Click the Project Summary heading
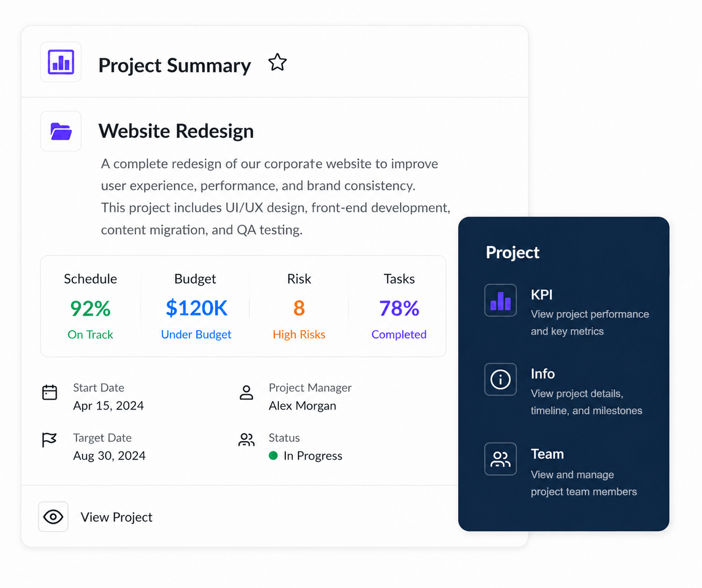The height and width of the screenshot is (588, 702). (175, 66)
